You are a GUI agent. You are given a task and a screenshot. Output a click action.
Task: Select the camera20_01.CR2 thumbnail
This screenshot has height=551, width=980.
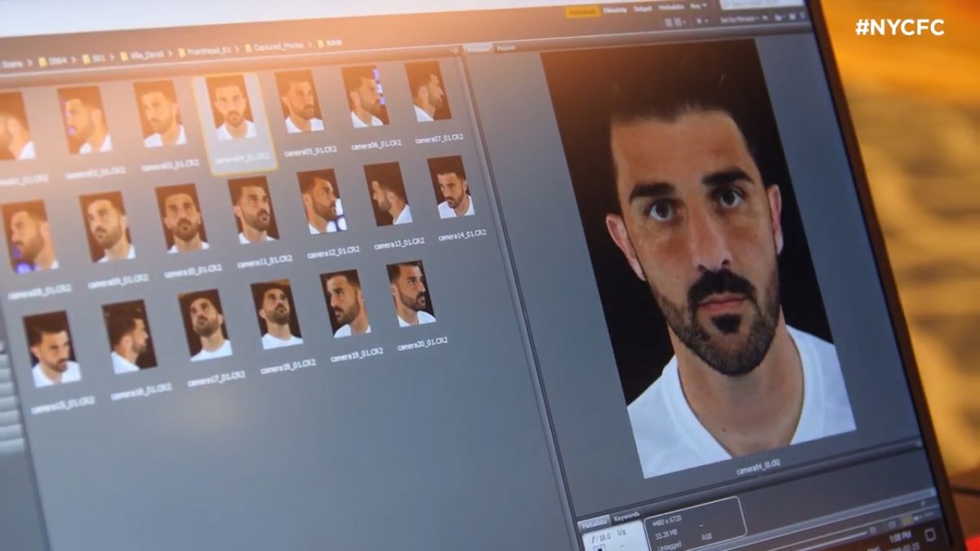(x=410, y=295)
